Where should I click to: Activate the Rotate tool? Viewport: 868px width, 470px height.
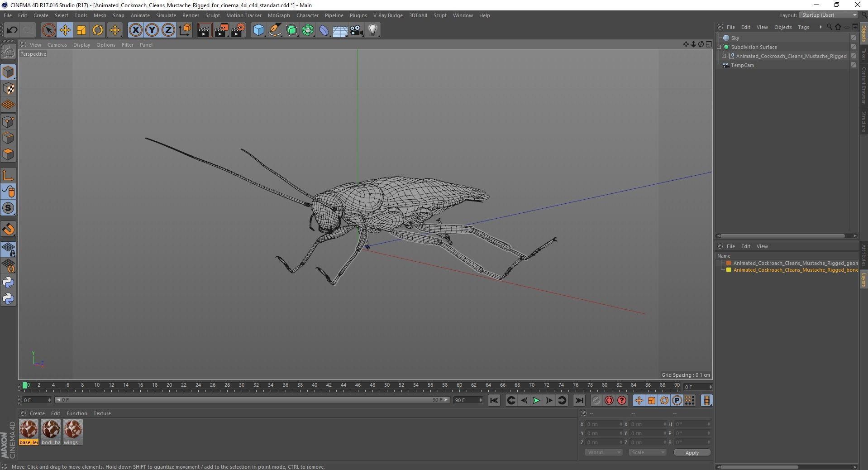coord(98,30)
